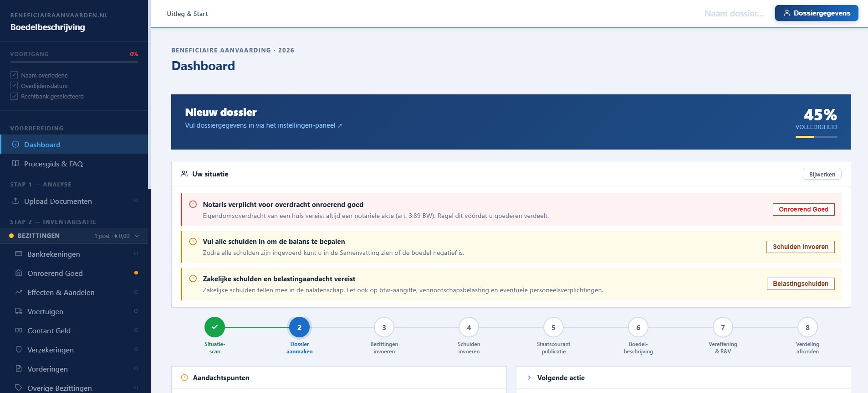Click the banknote icon beside Contant Geld

tap(19, 330)
